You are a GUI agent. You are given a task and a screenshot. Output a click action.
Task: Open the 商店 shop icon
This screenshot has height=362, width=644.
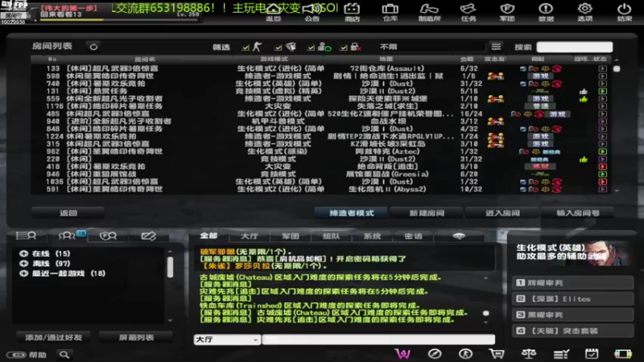[352, 11]
